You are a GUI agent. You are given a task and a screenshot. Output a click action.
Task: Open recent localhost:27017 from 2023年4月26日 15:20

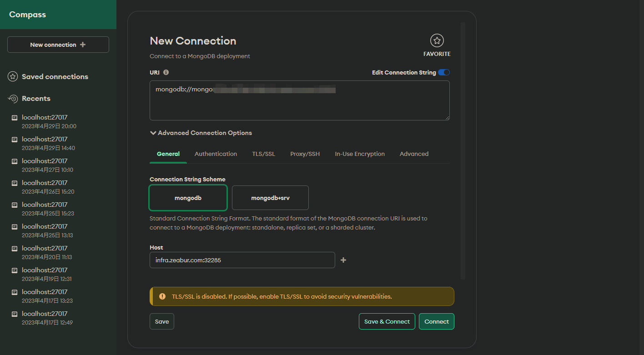[x=58, y=187]
